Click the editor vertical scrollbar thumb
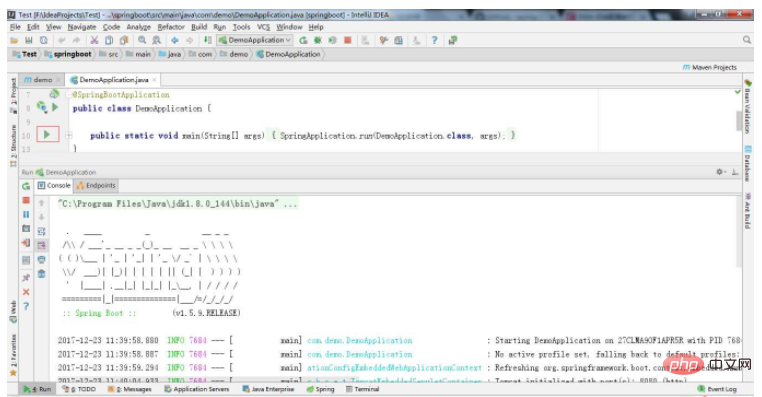The image size is (762, 397). (x=740, y=121)
